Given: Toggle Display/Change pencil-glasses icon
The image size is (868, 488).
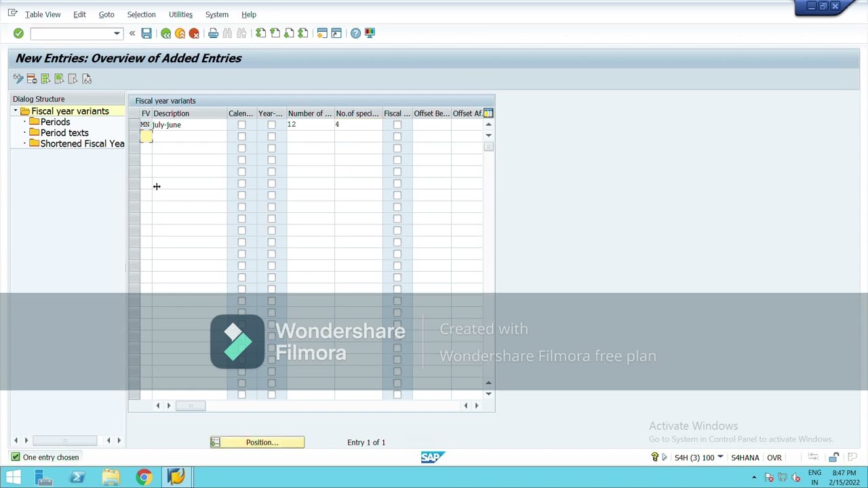Looking at the screenshot, I should pos(18,79).
